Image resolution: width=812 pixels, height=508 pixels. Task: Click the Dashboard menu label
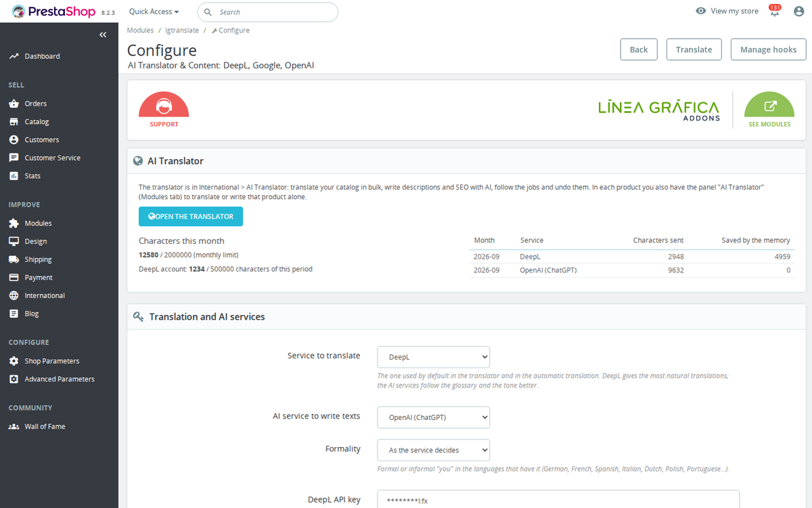pyautogui.click(x=42, y=56)
